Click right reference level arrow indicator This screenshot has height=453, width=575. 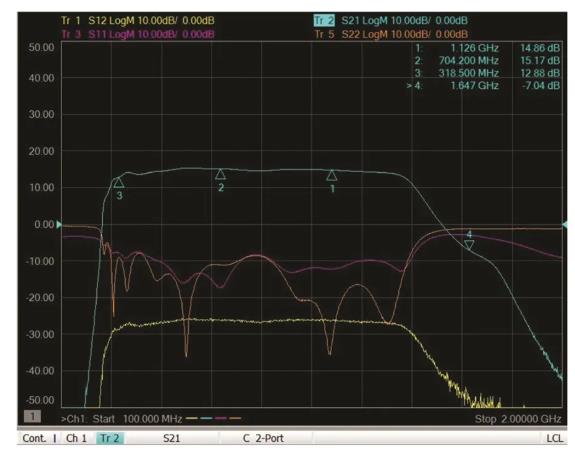tap(565, 224)
